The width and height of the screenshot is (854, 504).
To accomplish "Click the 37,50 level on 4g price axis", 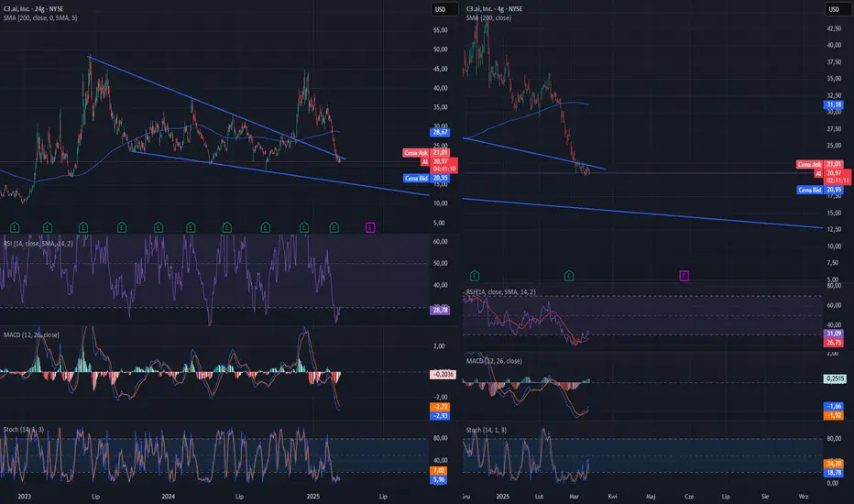I will point(834,62).
